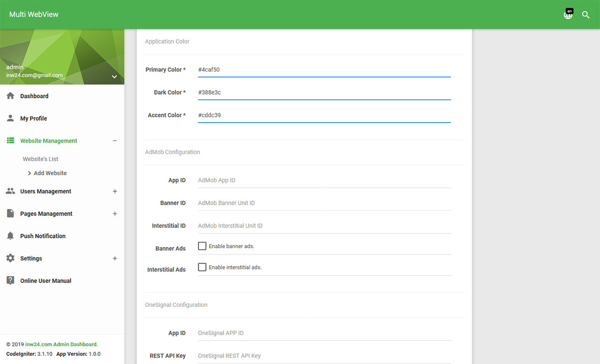Viewport: 600px width, 364px height.
Task: Open the Pages Management menu label
Action: coord(46,214)
